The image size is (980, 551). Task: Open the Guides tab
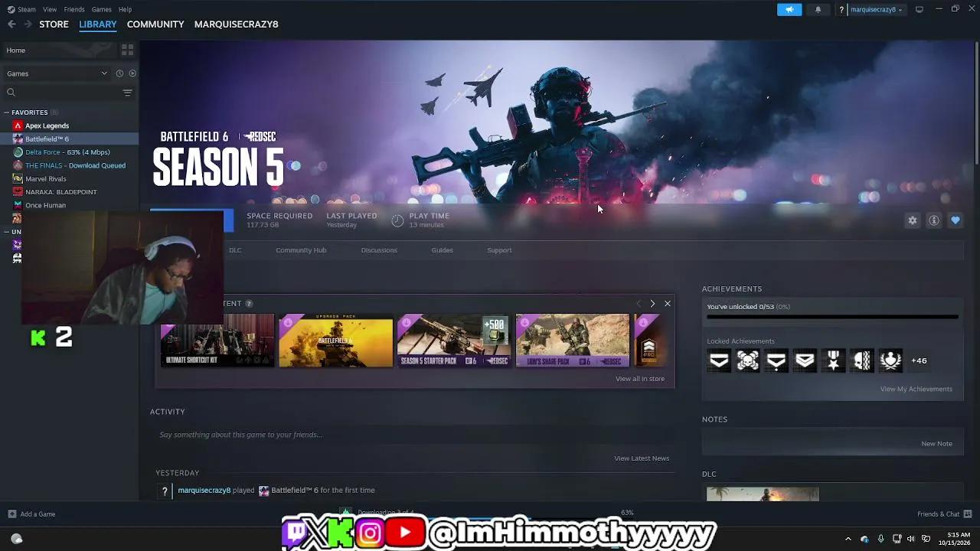coord(442,250)
